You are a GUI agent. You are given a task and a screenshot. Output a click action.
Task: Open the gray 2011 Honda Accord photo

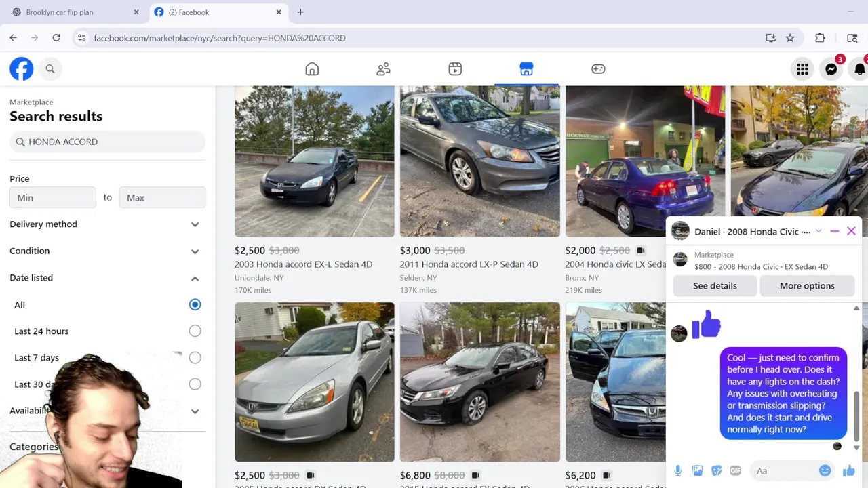click(x=480, y=161)
